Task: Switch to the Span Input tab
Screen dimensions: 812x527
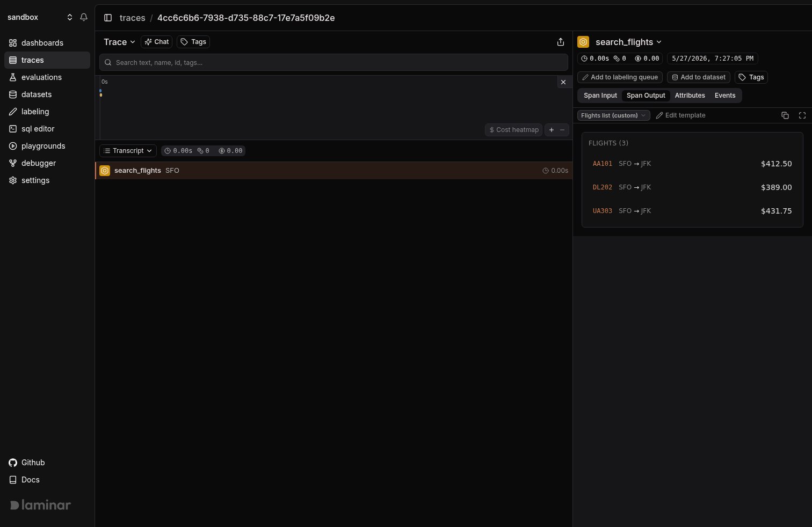Action: [x=600, y=96]
